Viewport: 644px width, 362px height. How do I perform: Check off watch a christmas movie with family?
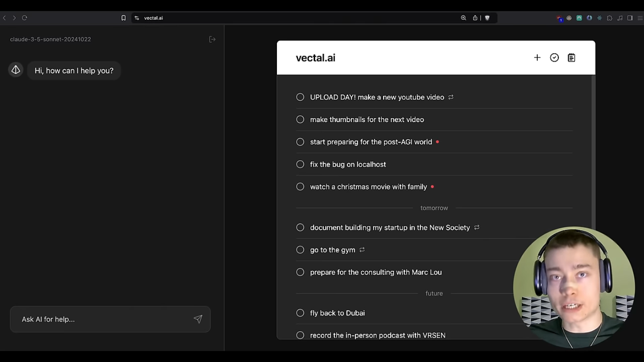tap(300, 187)
